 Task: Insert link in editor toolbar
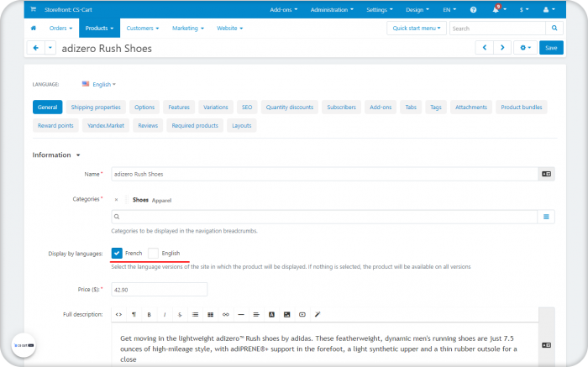[225, 315]
